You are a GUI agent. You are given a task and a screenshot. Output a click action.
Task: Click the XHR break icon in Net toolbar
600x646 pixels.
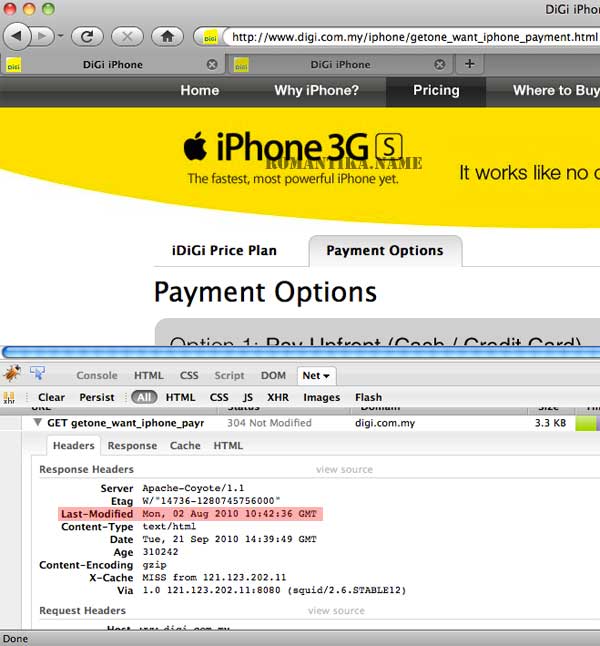(9, 398)
